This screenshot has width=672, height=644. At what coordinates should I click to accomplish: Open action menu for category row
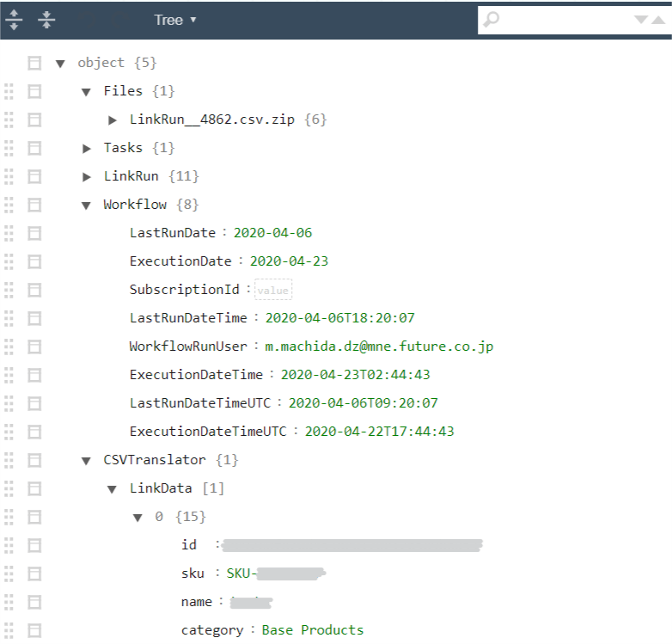coord(34,631)
